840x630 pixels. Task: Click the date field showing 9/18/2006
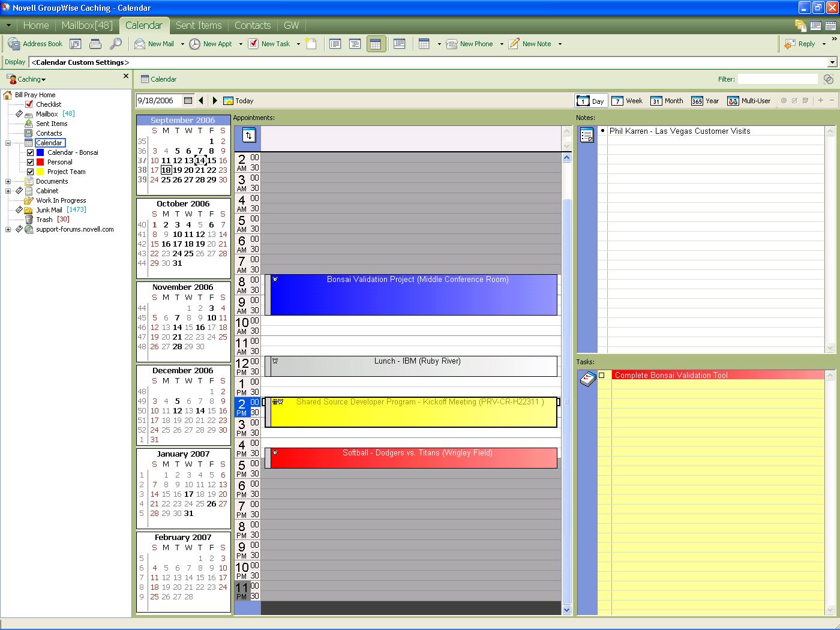tap(160, 101)
